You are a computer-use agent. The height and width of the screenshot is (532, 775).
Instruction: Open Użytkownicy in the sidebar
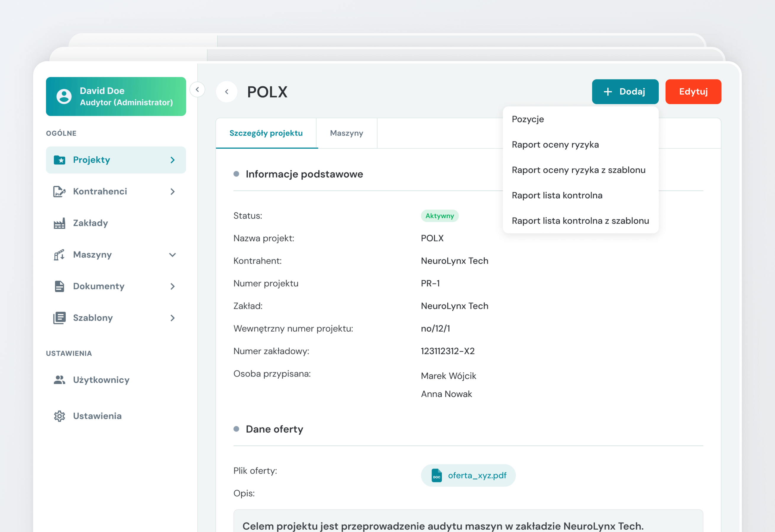pos(116,380)
